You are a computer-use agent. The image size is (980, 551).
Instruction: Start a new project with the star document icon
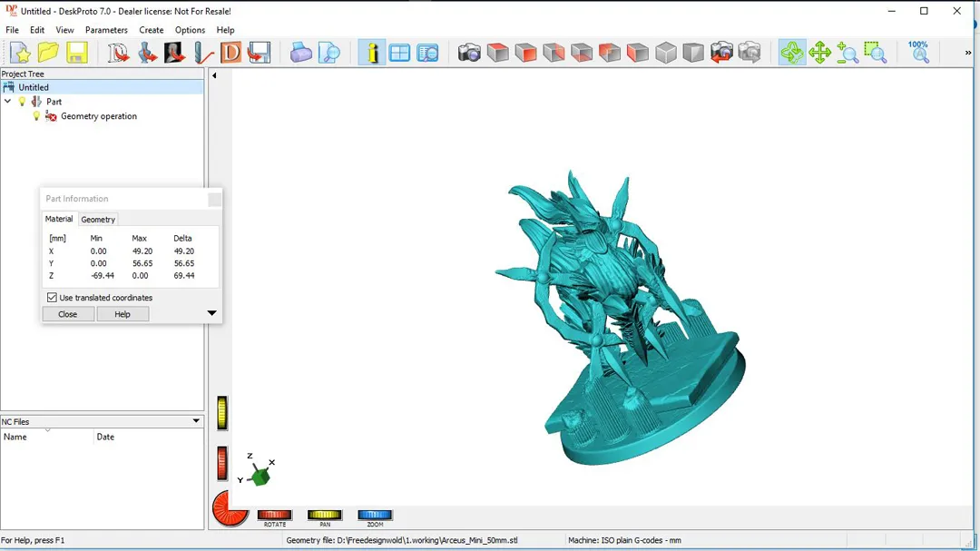[x=21, y=53]
